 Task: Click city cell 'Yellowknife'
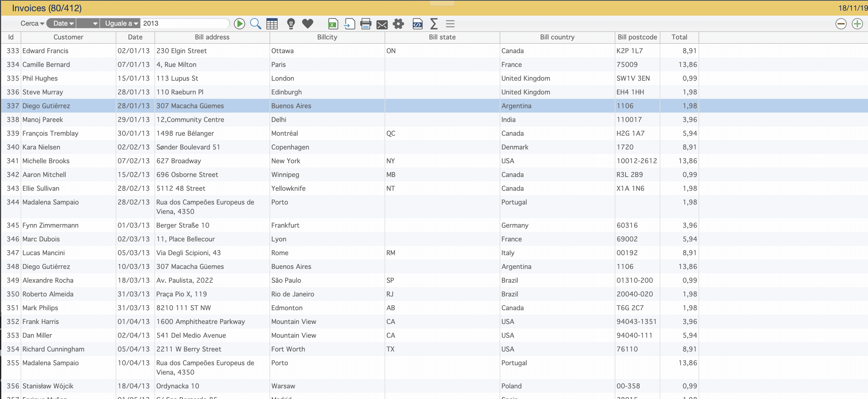point(288,189)
